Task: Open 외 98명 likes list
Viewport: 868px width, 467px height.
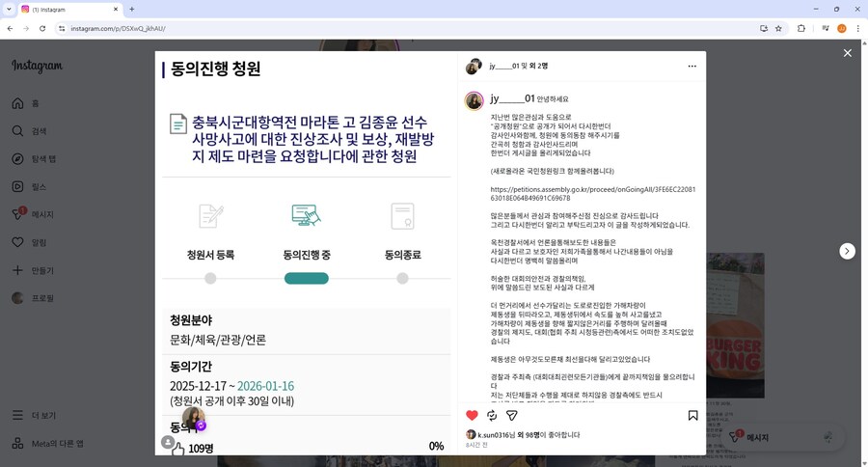Action: click(529, 435)
